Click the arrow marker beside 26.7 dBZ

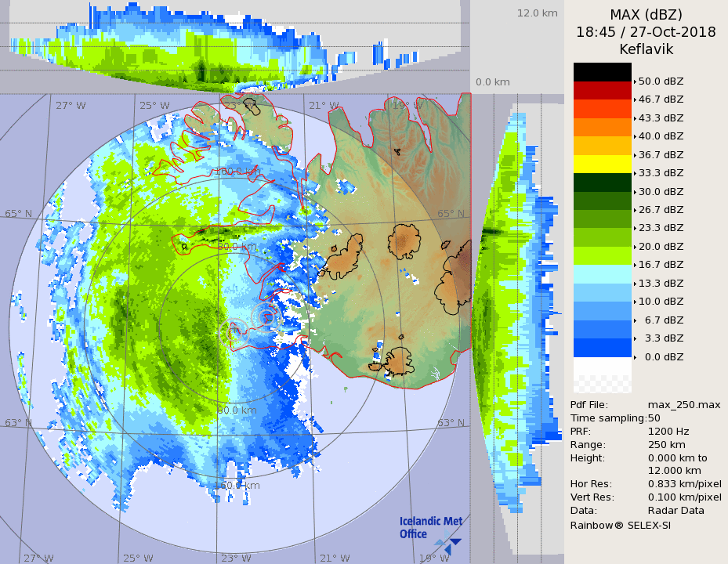click(635, 210)
